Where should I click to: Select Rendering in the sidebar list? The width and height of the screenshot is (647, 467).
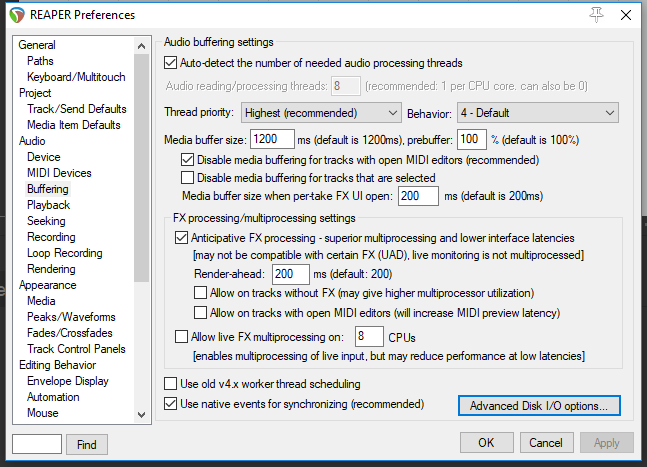coord(51,269)
